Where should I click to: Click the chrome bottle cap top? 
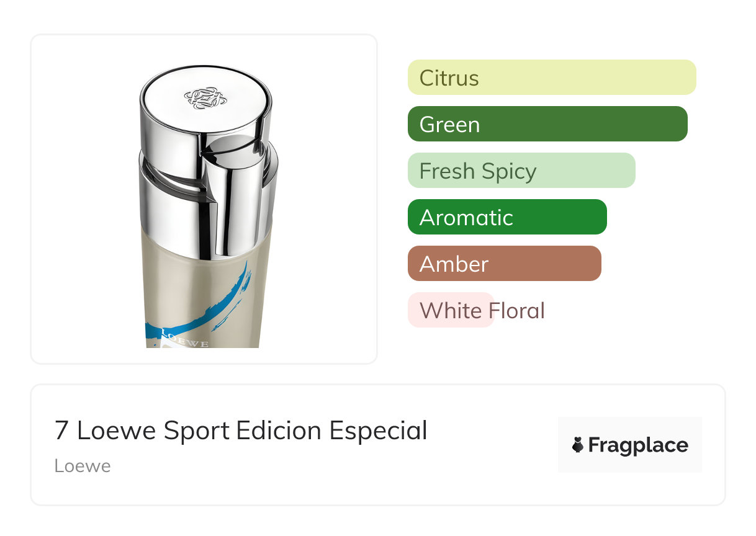click(x=205, y=99)
